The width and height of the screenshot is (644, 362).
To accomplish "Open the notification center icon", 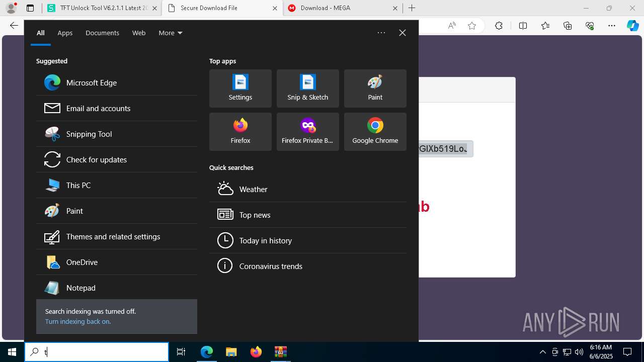I will point(627,352).
